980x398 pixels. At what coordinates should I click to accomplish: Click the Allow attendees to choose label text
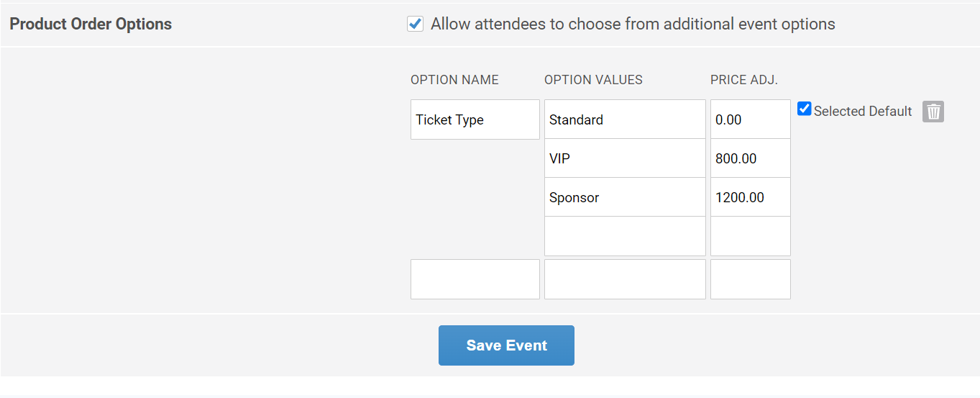click(x=633, y=24)
